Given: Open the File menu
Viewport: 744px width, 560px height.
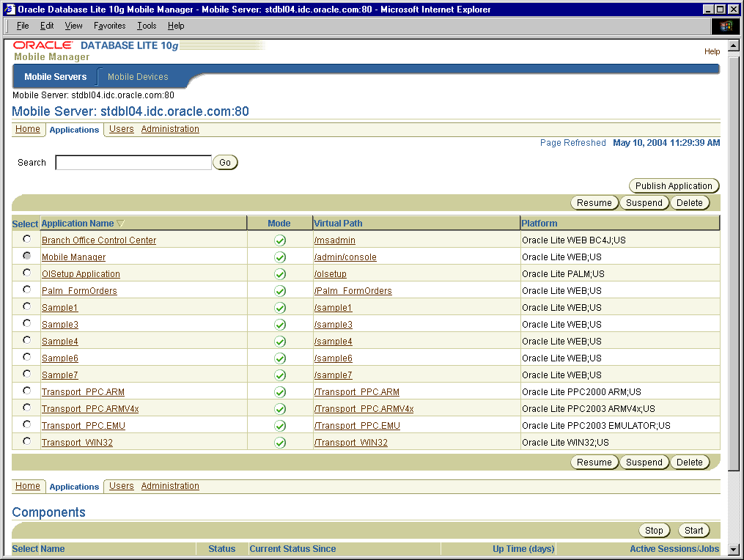Looking at the screenshot, I should (x=23, y=26).
